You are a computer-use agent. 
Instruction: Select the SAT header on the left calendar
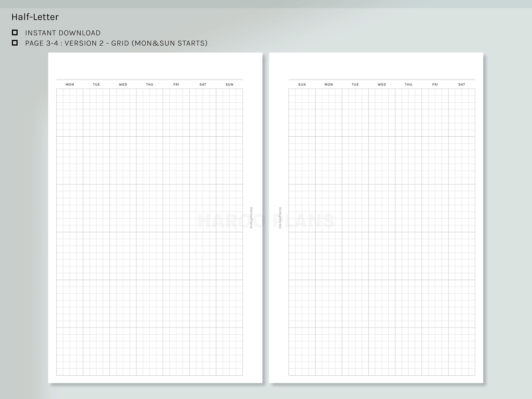(x=203, y=84)
